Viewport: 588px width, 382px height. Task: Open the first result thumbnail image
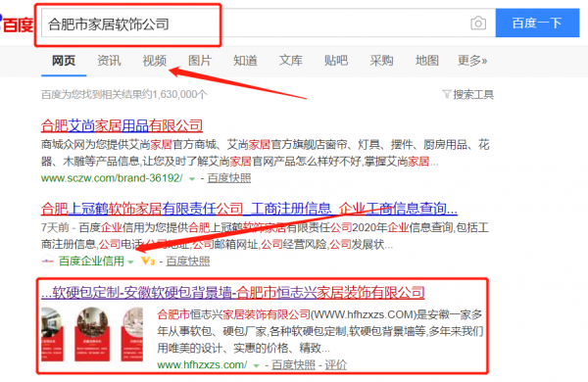click(53, 334)
